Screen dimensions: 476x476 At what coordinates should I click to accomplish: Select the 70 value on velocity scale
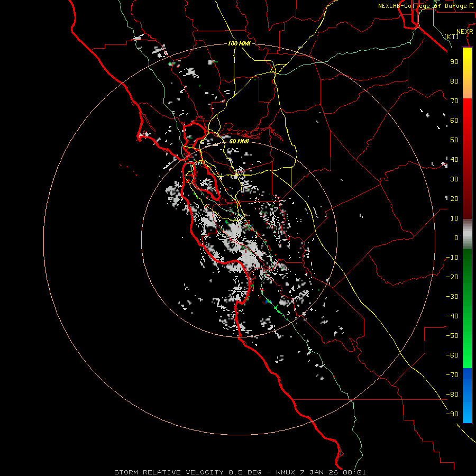[454, 101]
